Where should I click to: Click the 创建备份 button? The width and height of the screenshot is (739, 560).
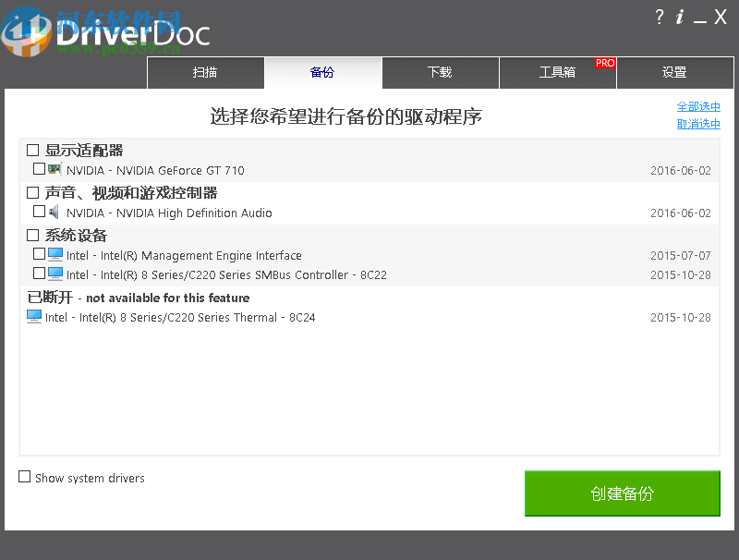[x=622, y=493]
